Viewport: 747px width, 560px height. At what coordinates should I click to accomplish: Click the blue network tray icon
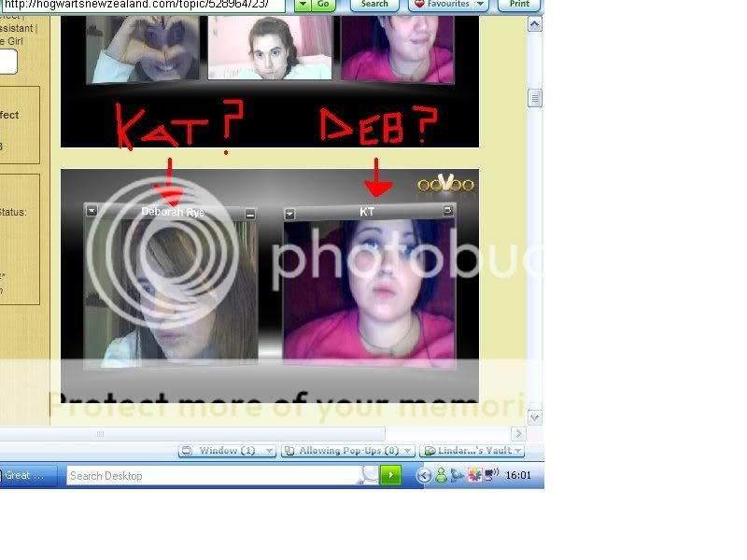tap(457, 475)
